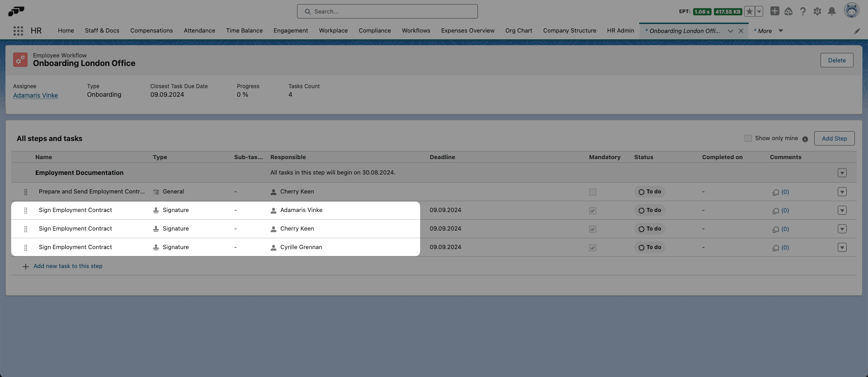This screenshot has height=377, width=868.
Task: Click Add new task to this step
Action: point(68,266)
